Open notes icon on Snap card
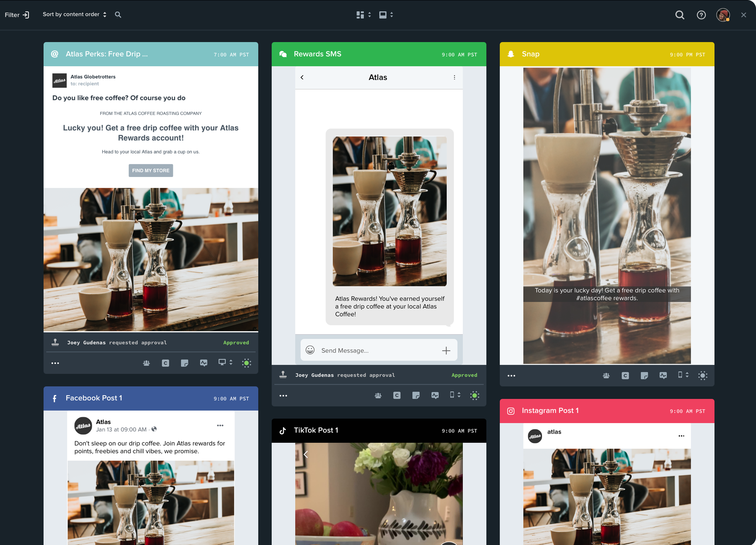The image size is (756, 545). (x=644, y=375)
